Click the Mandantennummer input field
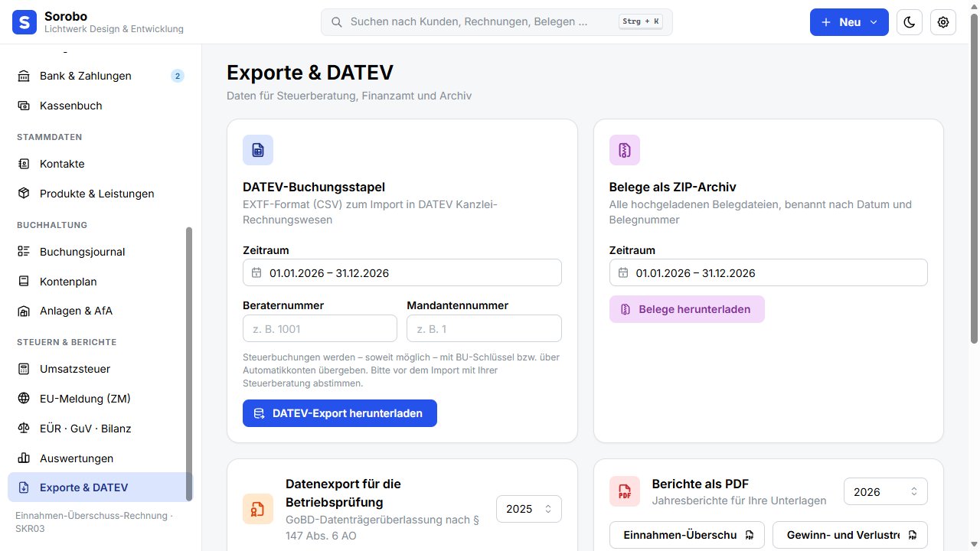This screenshot has height=551, width=980. click(485, 329)
